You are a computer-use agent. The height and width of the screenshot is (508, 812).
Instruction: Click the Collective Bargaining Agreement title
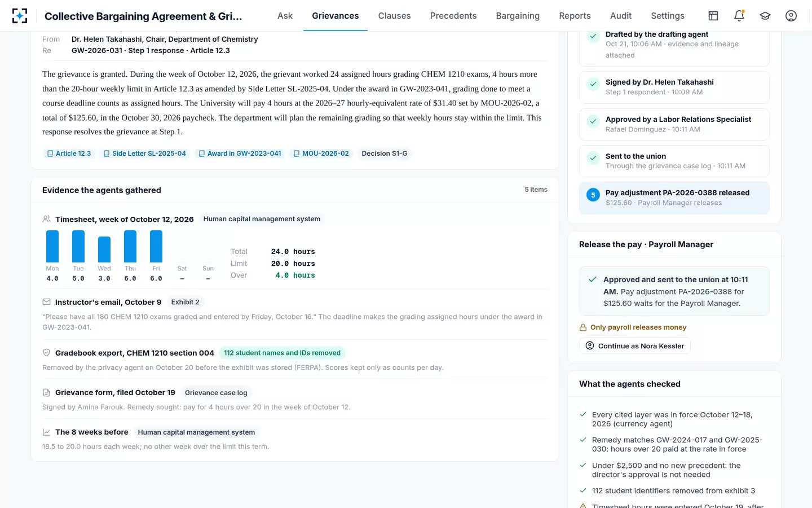point(143,16)
